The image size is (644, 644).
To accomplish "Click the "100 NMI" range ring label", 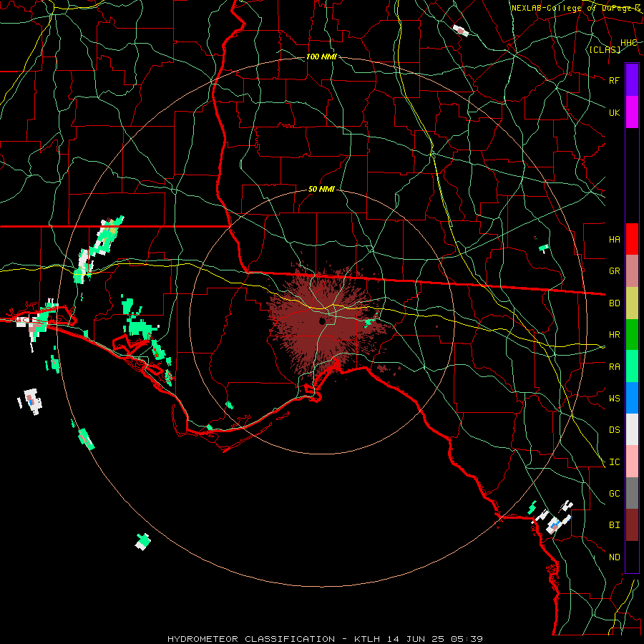I will coord(321,57).
